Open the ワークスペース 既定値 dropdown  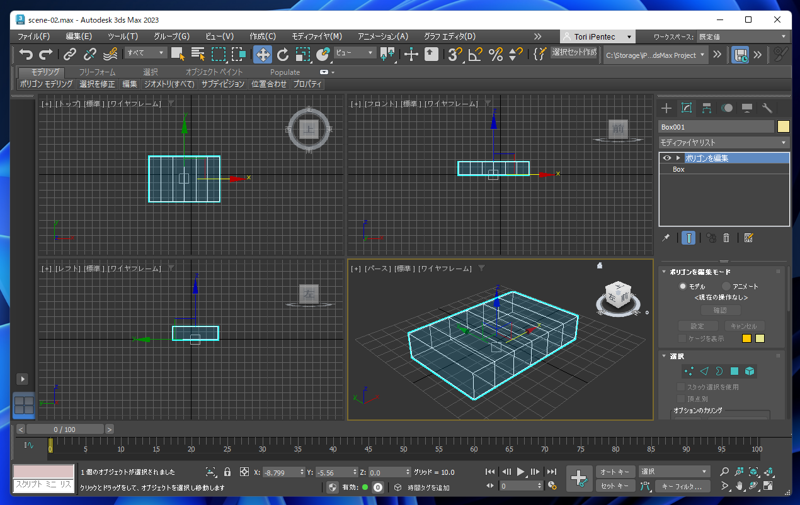pos(742,37)
